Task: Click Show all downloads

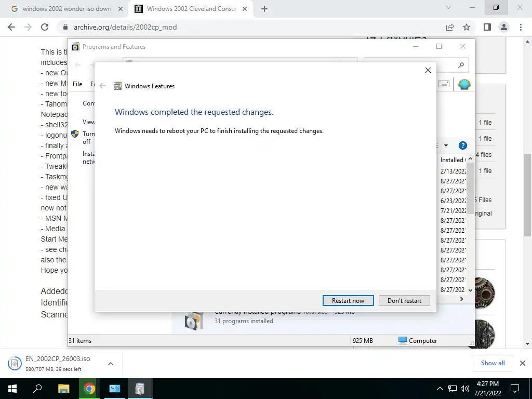Action: 493,363
